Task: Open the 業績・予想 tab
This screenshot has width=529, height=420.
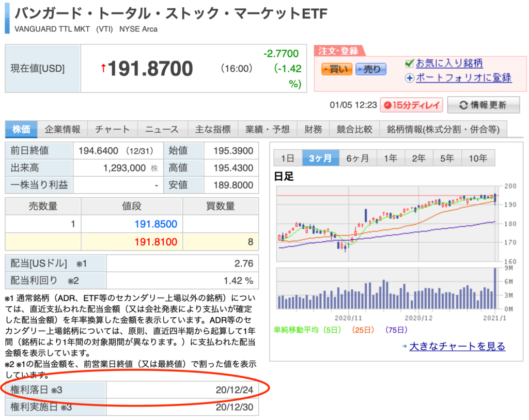Action: pos(268,129)
